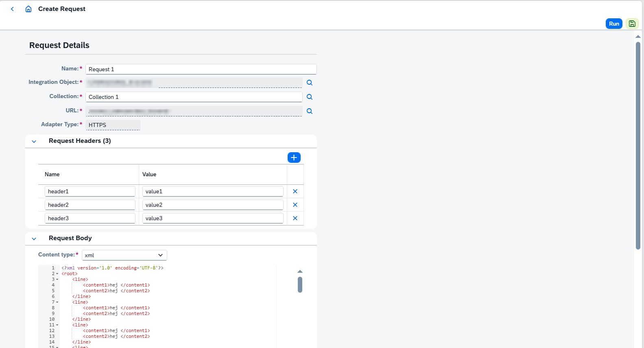Collapse the Request Headers section
The width and height of the screenshot is (644, 348).
click(x=34, y=141)
